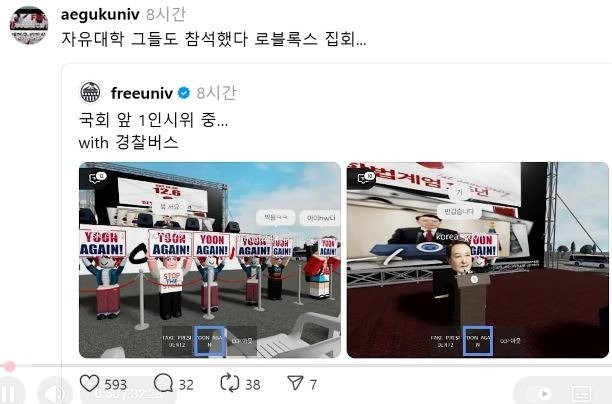
Task: Toggle the video volume speaker icon
Action: coord(55,393)
